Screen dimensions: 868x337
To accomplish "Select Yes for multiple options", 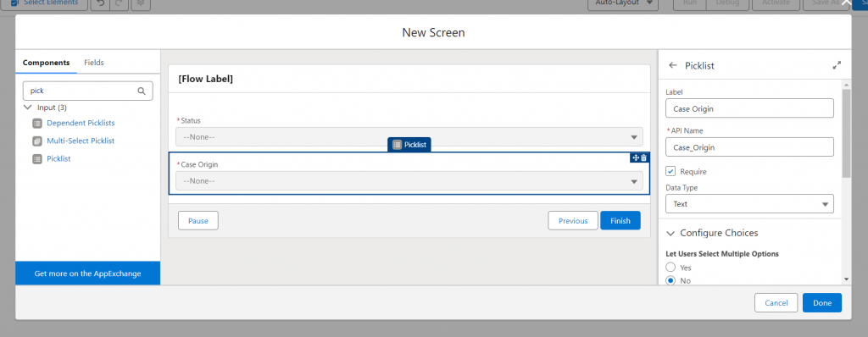I will click(670, 268).
